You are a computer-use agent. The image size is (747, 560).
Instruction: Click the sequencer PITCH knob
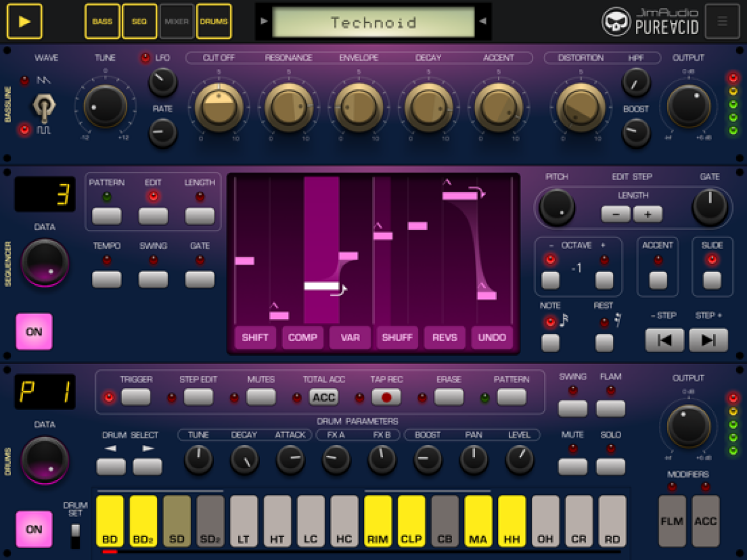557,208
